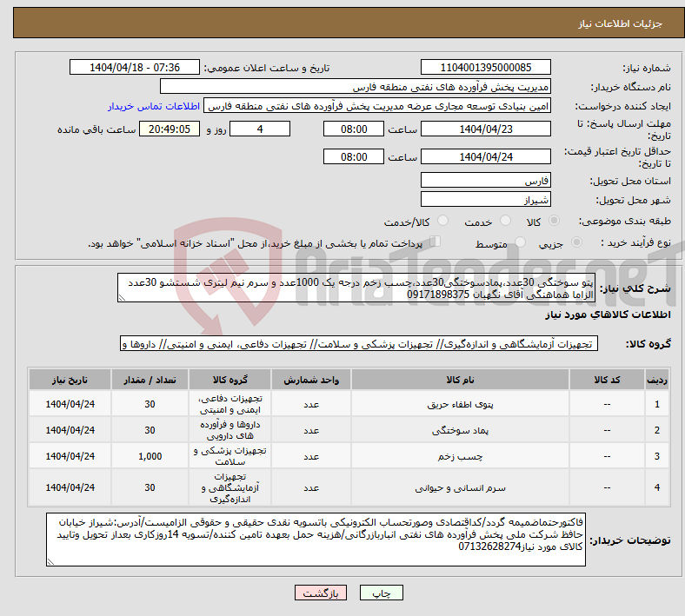Image resolution: width=685 pixels, height=616 pixels.
Task: Click the شرح کلی نیاز text area
Action: click(x=356, y=288)
